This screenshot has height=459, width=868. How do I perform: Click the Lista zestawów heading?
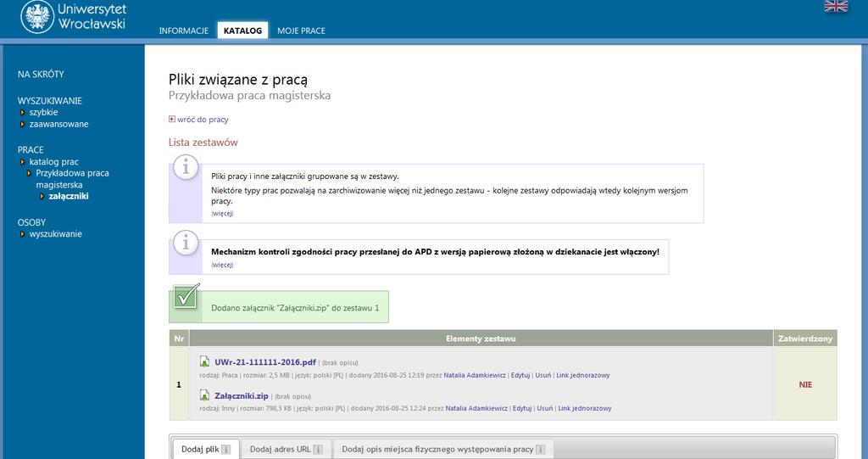point(203,143)
